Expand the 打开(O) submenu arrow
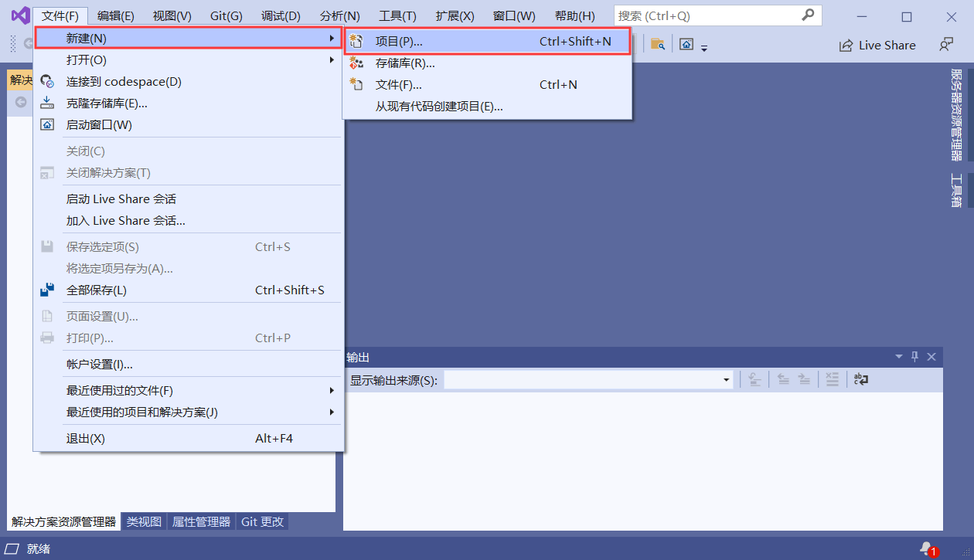 [332, 59]
